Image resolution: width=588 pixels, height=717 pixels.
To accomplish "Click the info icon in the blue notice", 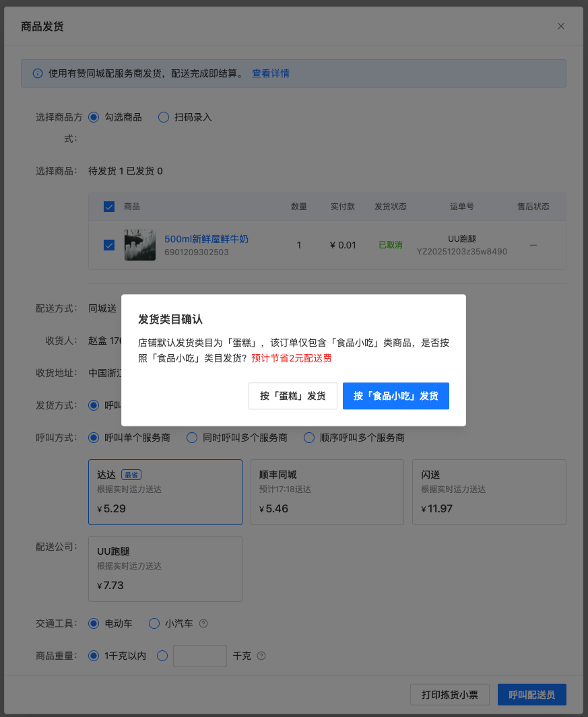I will coord(38,73).
